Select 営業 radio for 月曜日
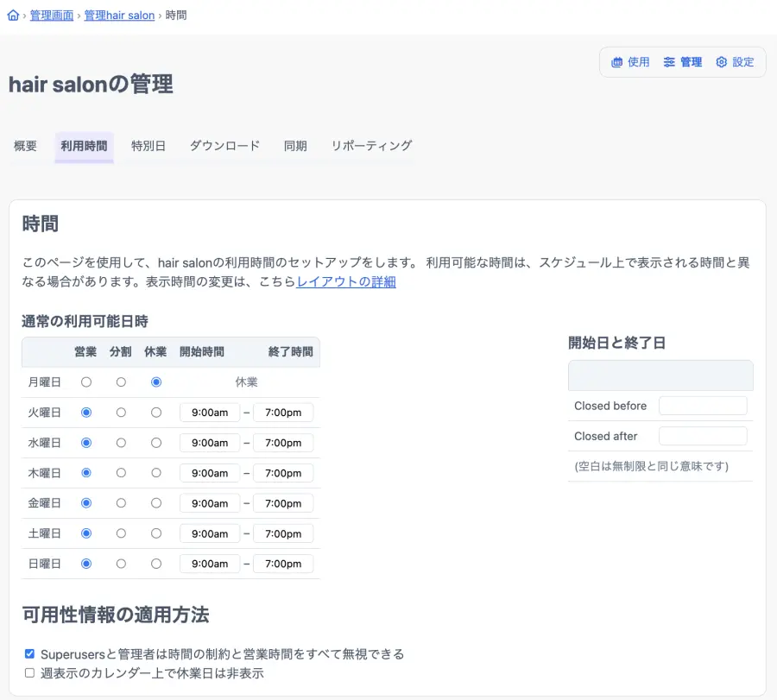777x700 pixels. click(x=85, y=382)
